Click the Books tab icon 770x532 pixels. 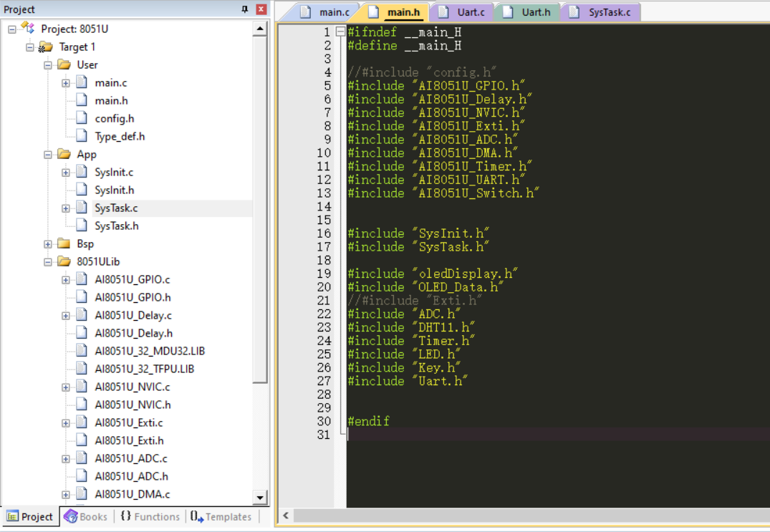point(71,516)
